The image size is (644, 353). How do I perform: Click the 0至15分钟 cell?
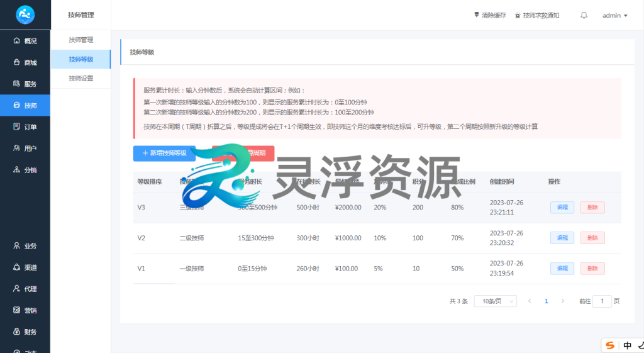[252, 268]
